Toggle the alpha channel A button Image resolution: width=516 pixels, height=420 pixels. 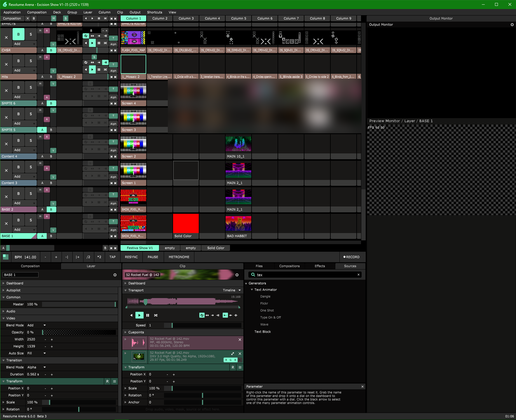(x=240, y=360)
